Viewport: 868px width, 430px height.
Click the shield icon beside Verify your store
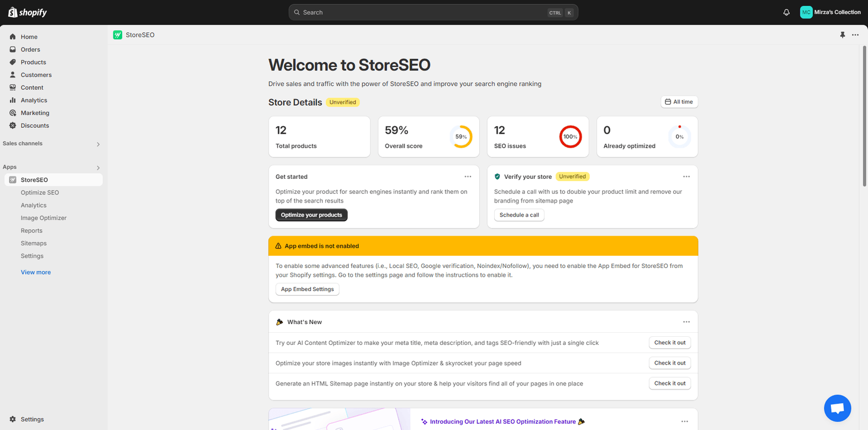tap(497, 177)
